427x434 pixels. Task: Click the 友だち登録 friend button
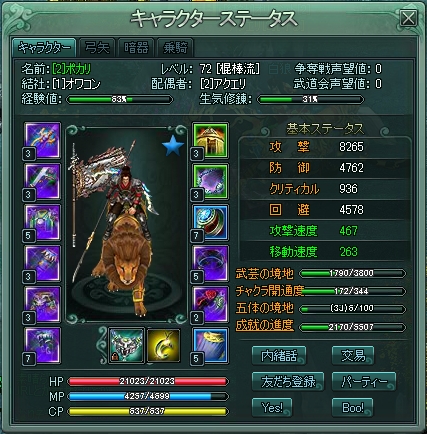click(288, 381)
